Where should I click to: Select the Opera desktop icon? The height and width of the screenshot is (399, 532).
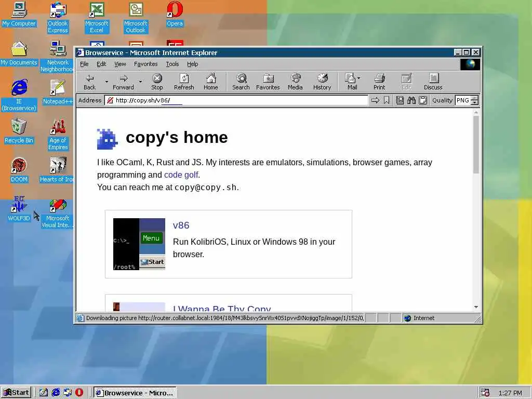coord(175,15)
